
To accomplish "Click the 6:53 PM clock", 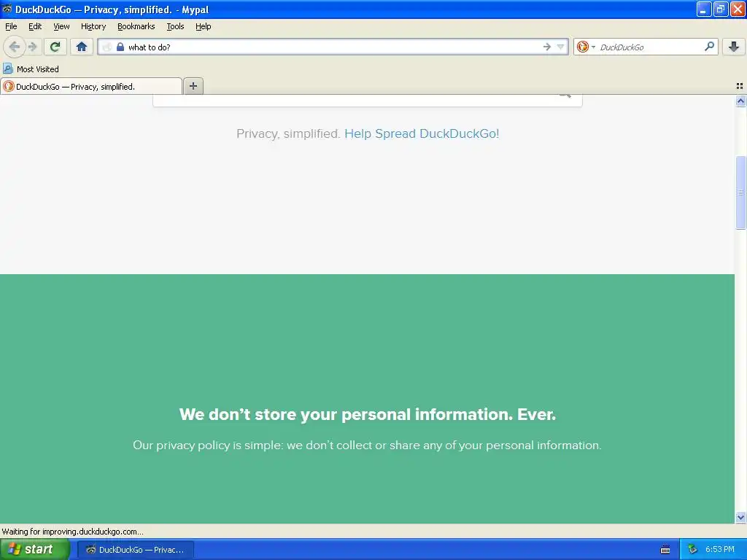I will (x=719, y=549).
